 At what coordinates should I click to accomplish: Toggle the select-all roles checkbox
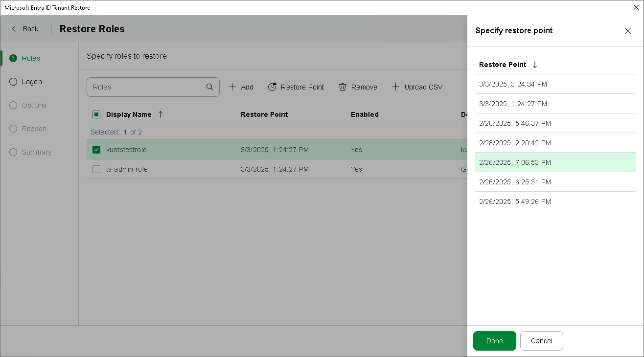[x=96, y=114]
